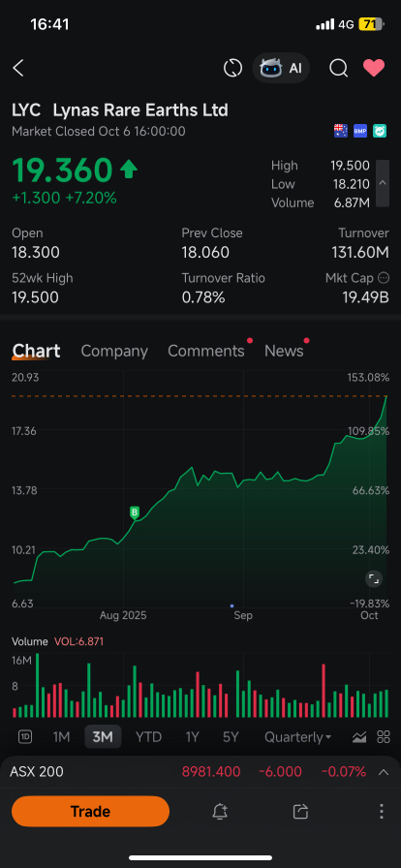Select the YTD time range
401x868 pixels.
point(148,737)
